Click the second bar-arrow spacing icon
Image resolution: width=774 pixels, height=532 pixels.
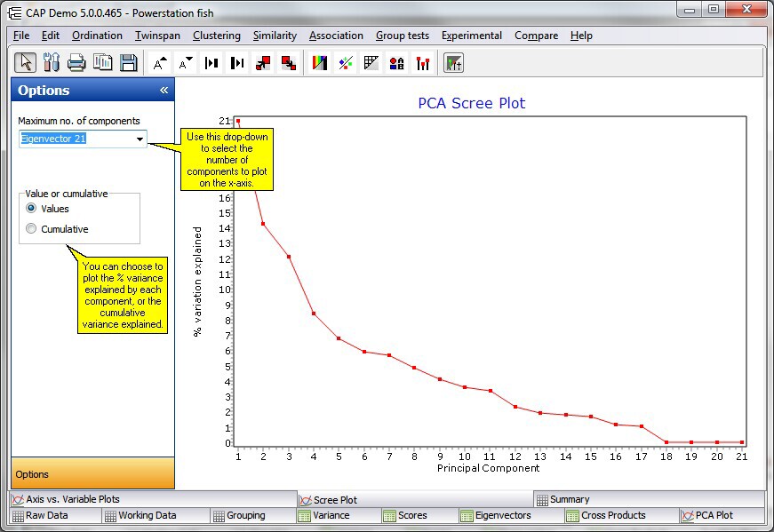237,63
